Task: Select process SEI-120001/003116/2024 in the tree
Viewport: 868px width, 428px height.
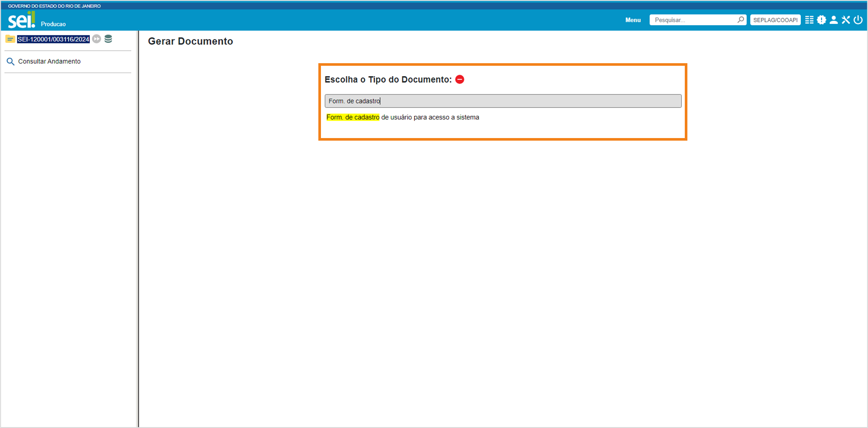Action: [53, 39]
